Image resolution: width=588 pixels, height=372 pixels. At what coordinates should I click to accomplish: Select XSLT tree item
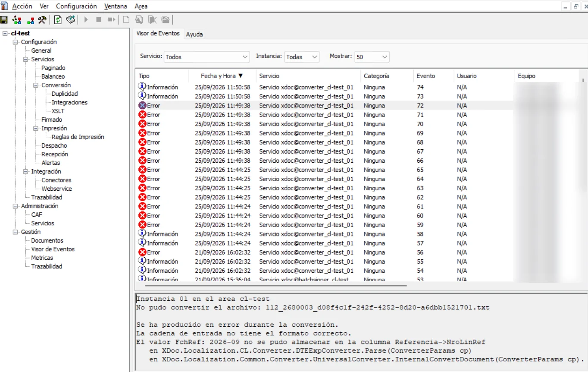point(58,111)
